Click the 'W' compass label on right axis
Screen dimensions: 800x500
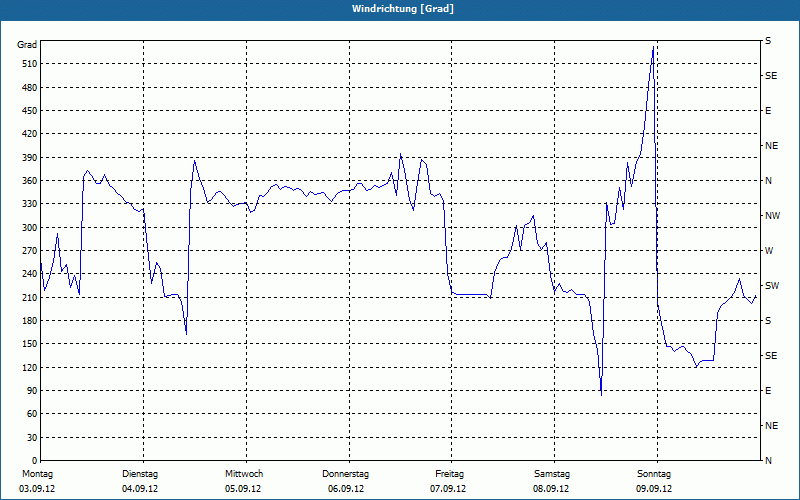[769, 251]
